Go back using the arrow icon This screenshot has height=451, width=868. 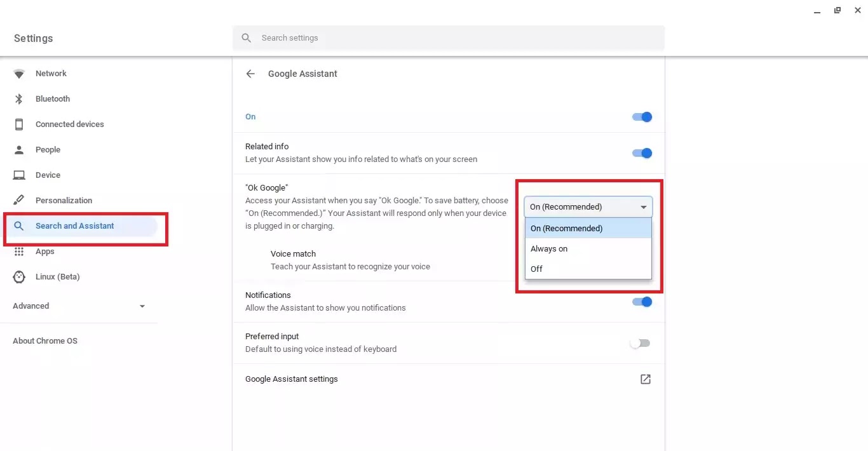coord(250,74)
